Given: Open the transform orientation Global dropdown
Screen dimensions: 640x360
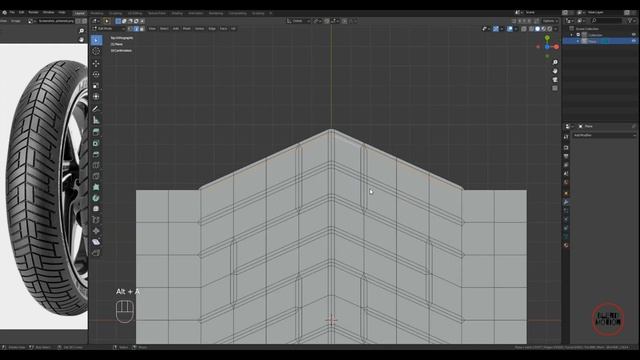Looking at the screenshot, I should point(298,21).
